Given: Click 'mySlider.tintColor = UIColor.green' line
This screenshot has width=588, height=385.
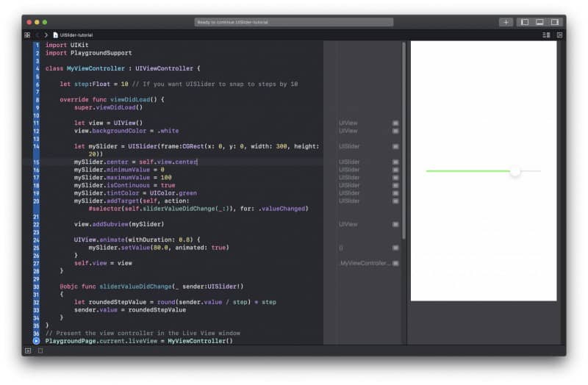Looking at the screenshot, I should [x=135, y=193].
